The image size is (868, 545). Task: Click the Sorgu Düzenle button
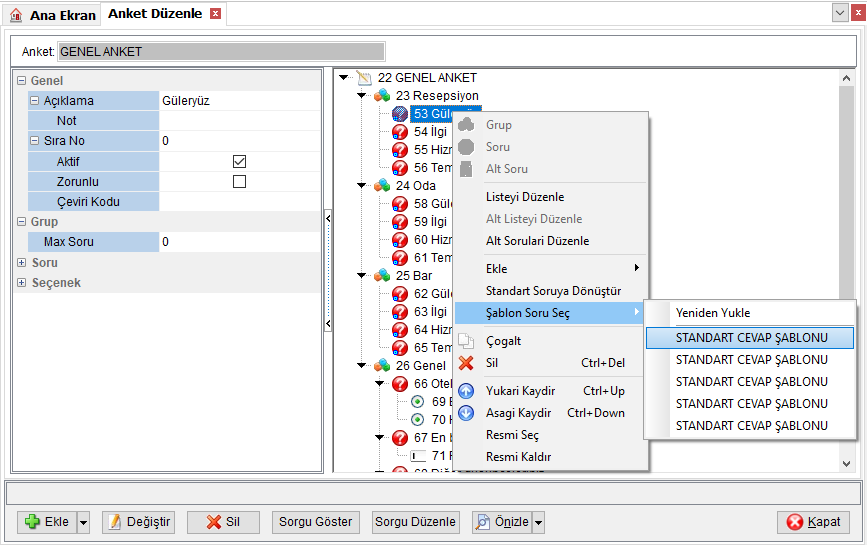coord(415,522)
